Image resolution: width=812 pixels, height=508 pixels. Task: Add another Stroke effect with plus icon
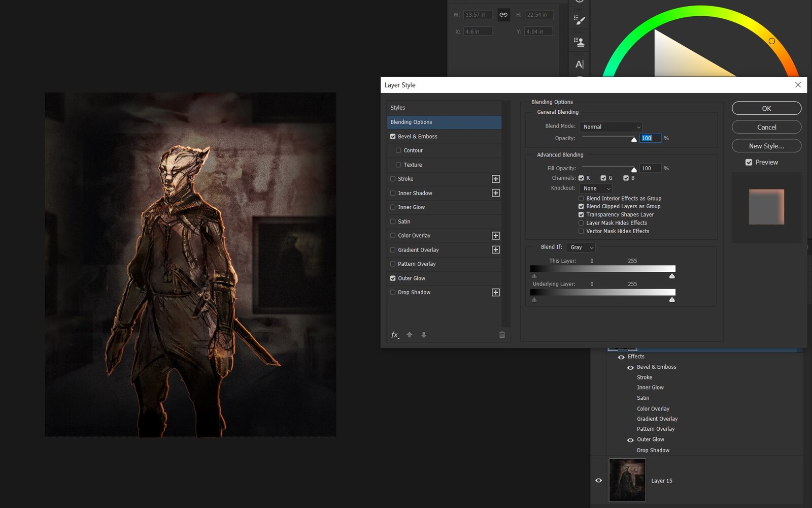pyautogui.click(x=496, y=179)
